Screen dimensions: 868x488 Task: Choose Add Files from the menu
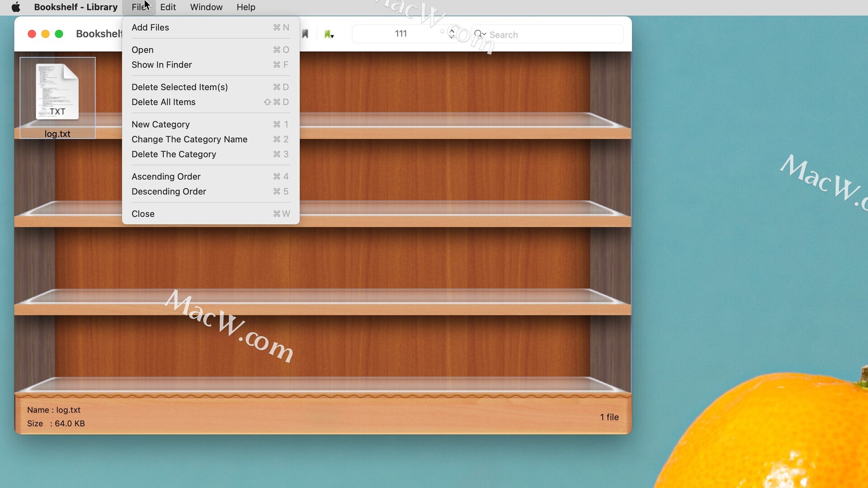tap(211, 28)
